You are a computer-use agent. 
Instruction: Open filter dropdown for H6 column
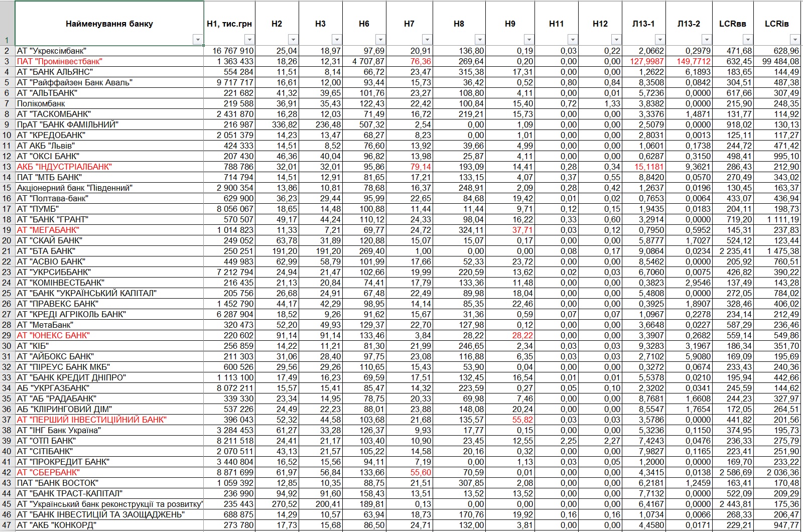tap(380, 40)
